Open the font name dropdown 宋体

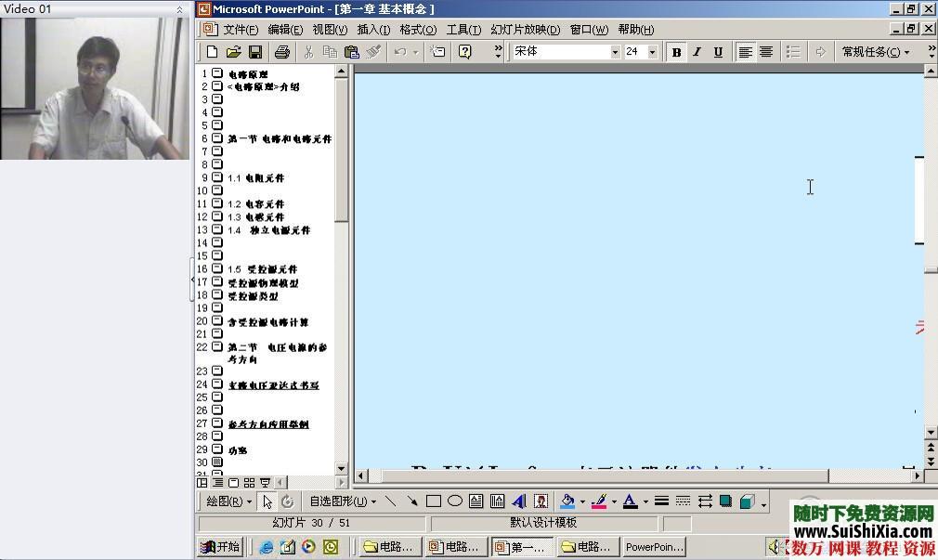(x=615, y=52)
